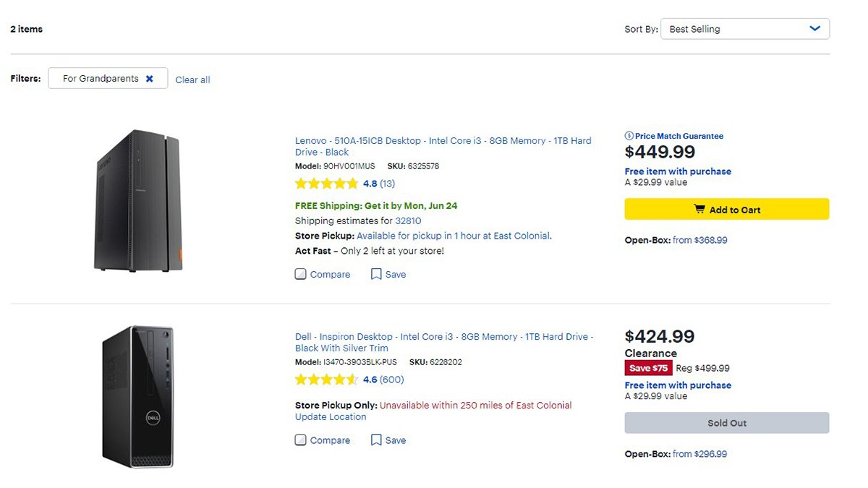Click the Dell Inspiron star rating
Viewport: 868px width, 488px height.
326,380
